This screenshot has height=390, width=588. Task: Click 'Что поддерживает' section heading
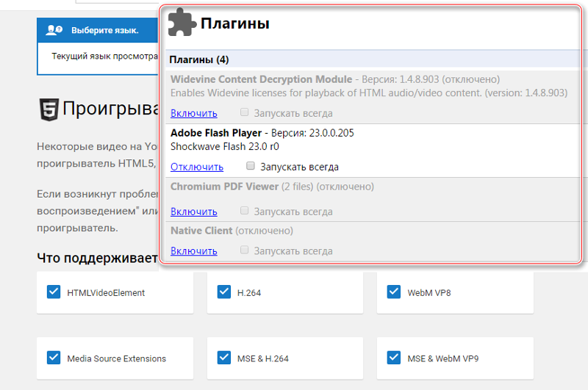[x=97, y=258]
